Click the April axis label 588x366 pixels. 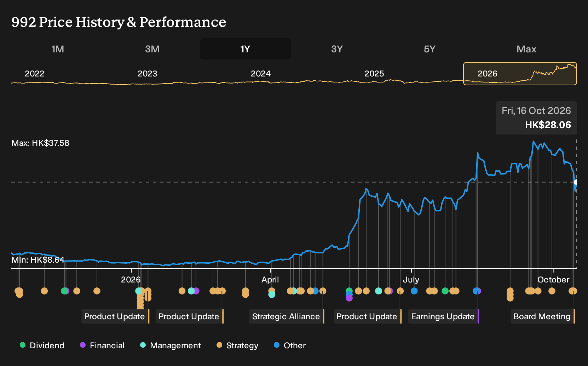tap(270, 280)
